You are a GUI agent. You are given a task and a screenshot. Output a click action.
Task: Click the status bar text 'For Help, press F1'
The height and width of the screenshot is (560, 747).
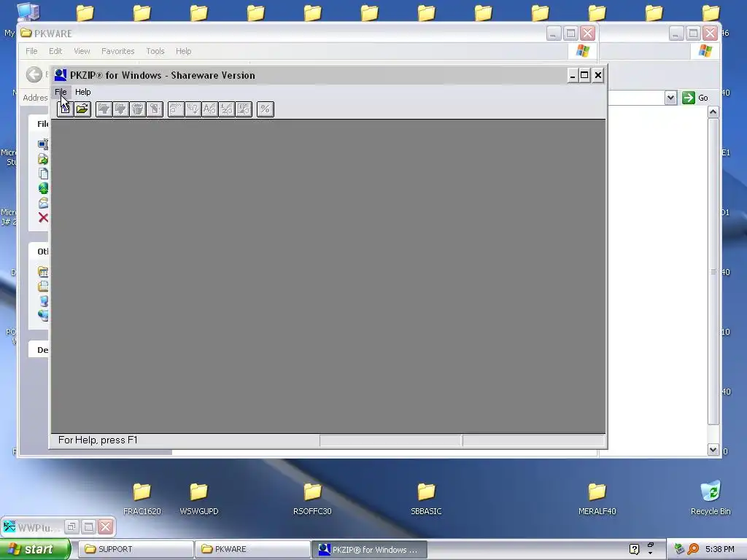[98, 440]
